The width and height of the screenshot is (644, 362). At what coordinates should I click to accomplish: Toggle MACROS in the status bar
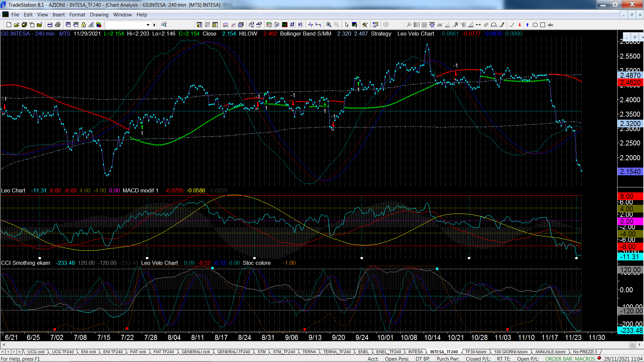coord(585,359)
